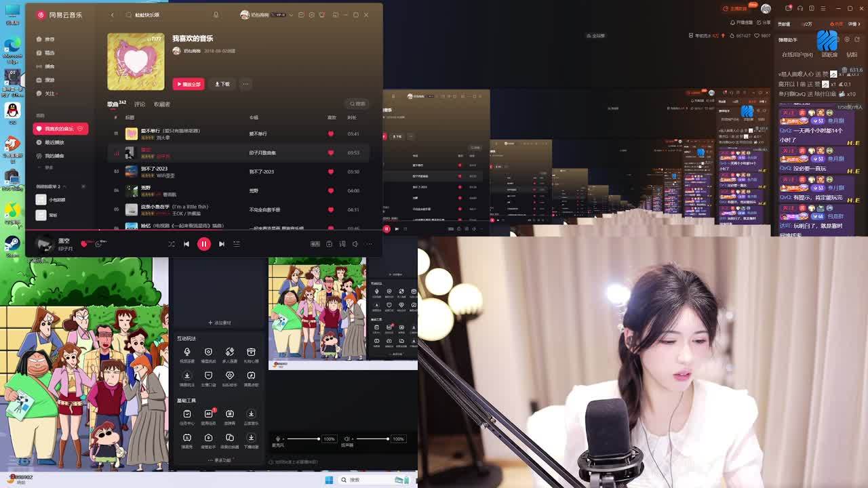Expand 更多 under 我的播客 in the sidebar
Image resolution: width=868 pixels, height=488 pixels.
(46, 167)
